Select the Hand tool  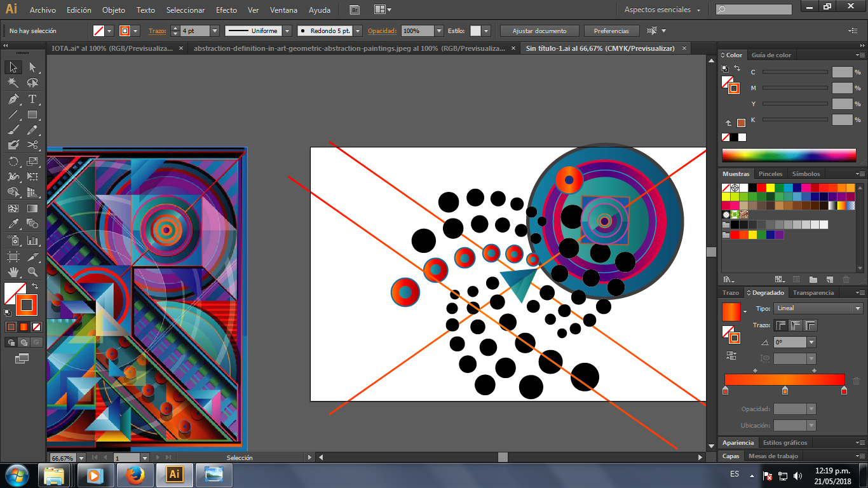(13, 271)
